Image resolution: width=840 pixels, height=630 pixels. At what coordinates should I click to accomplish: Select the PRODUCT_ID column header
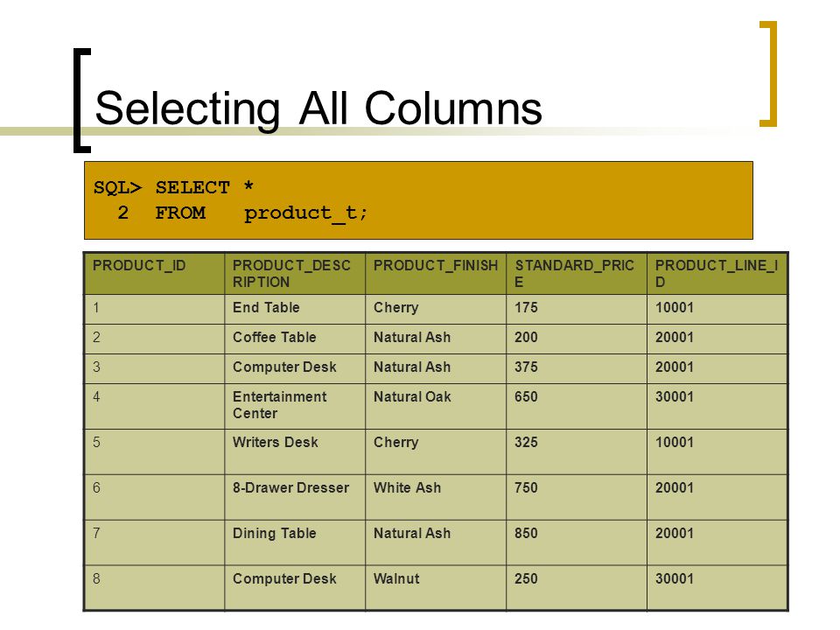pos(154,274)
